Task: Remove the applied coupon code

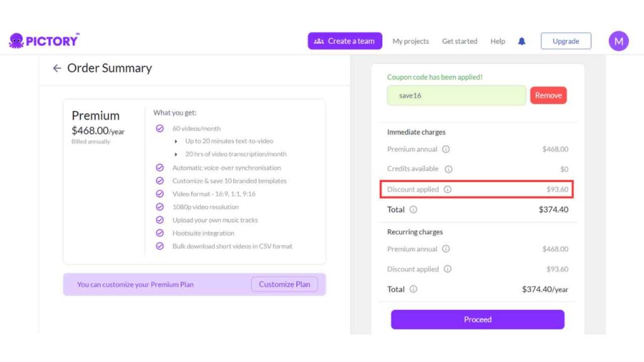Action: [x=548, y=96]
